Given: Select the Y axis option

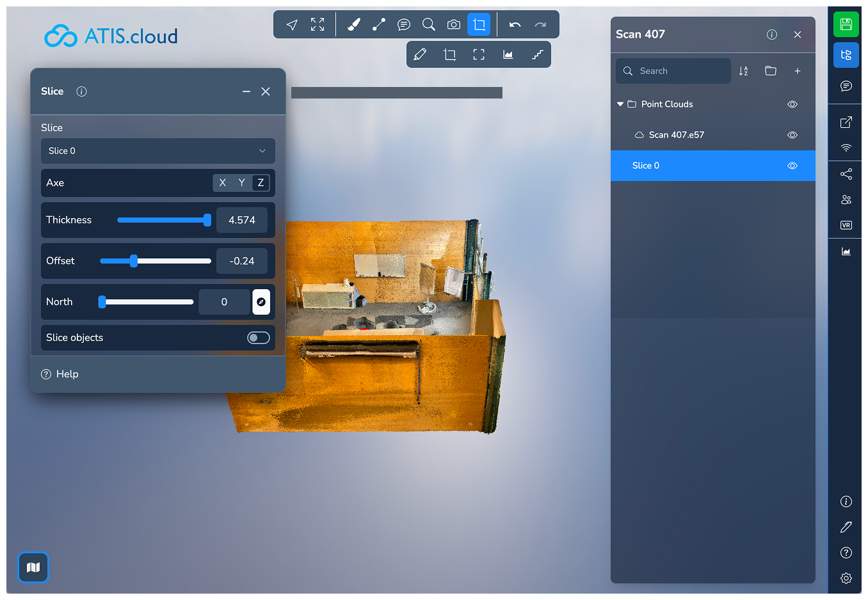Looking at the screenshot, I should (x=241, y=183).
